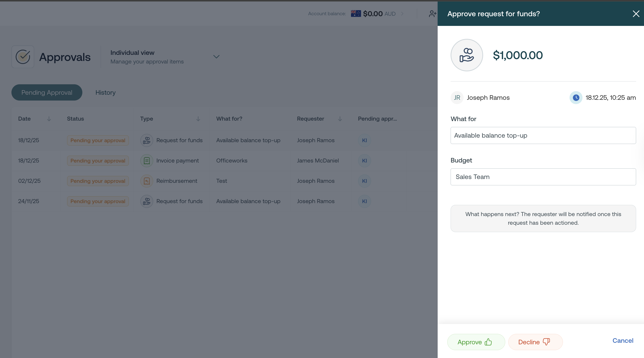Sort table by Date column arrow
The image size is (644, 358).
49,119
